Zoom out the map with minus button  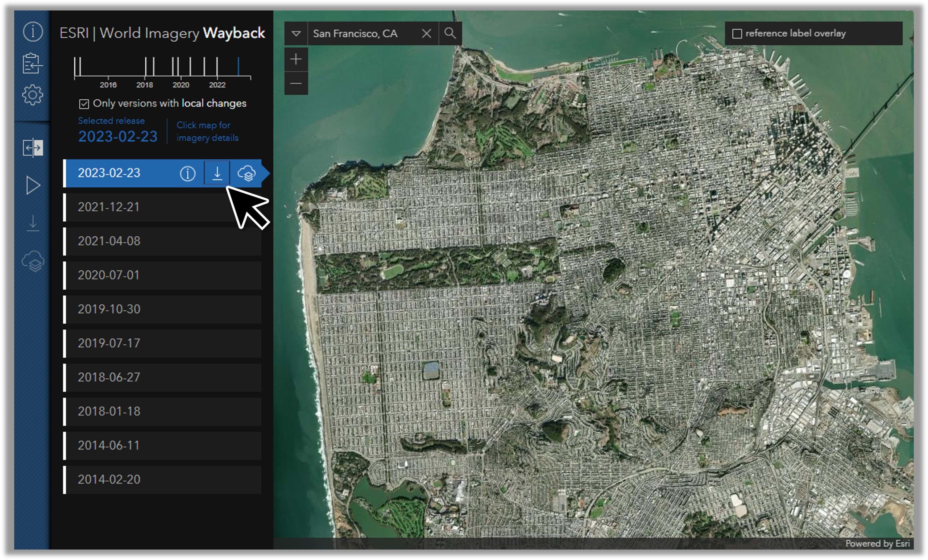296,83
